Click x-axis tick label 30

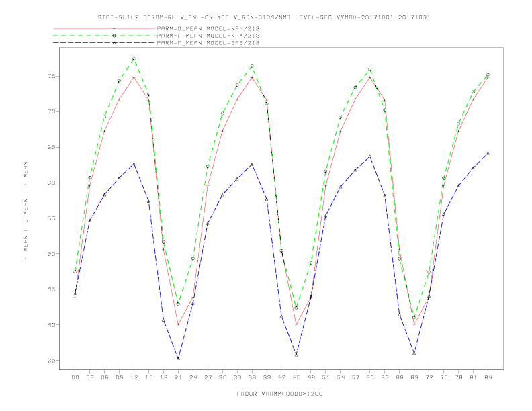click(222, 377)
